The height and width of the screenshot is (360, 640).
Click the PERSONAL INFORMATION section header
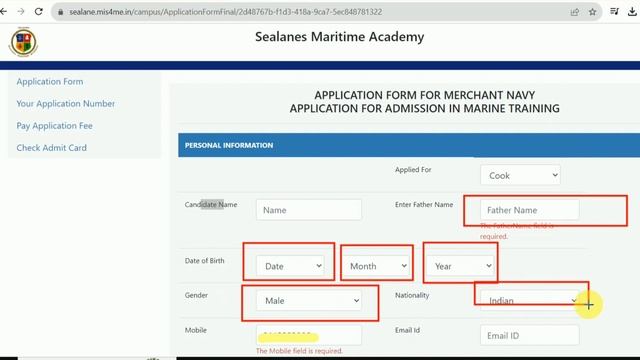[x=409, y=145]
